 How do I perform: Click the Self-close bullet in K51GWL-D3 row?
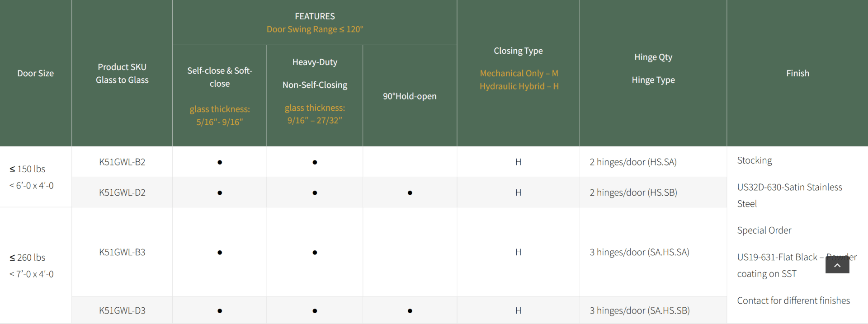[220, 311]
